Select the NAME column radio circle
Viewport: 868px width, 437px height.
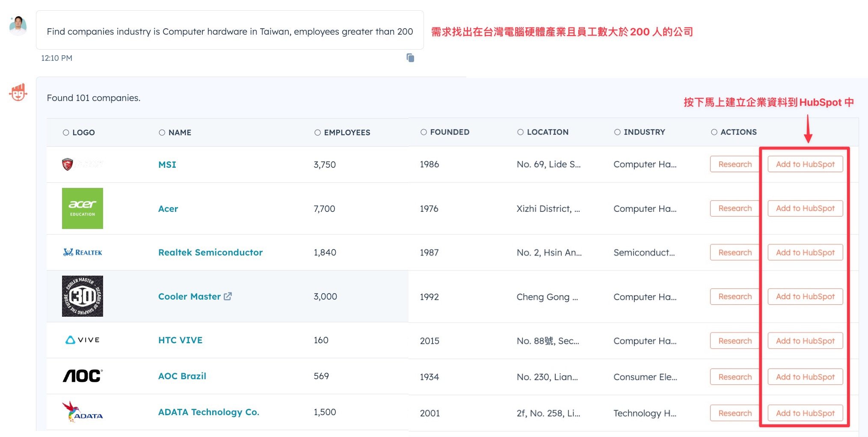pos(162,132)
